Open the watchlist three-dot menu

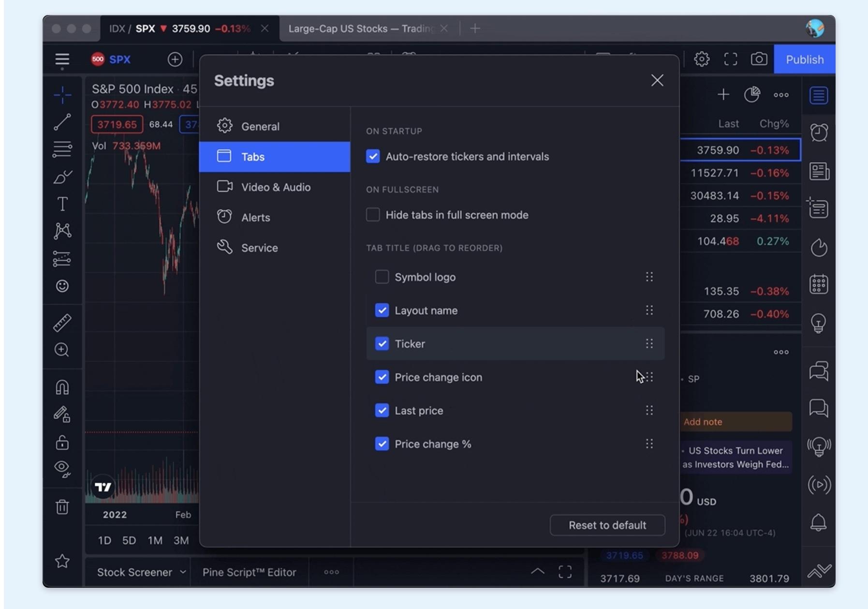pos(781,95)
